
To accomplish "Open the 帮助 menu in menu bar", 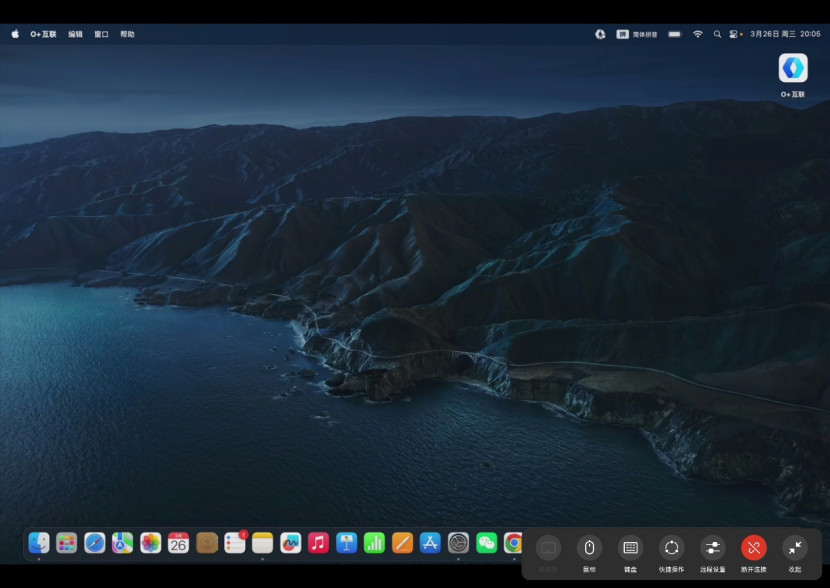I will pyautogui.click(x=127, y=34).
